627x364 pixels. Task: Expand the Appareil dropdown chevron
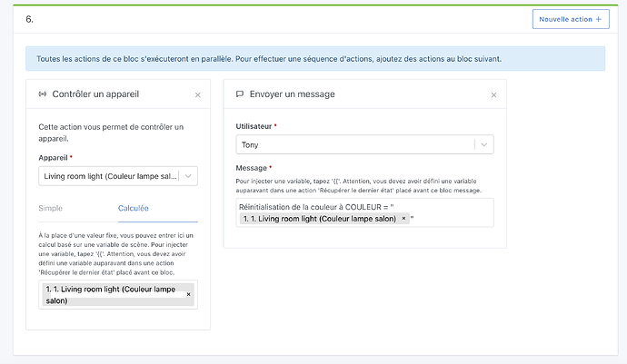coord(188,176)
